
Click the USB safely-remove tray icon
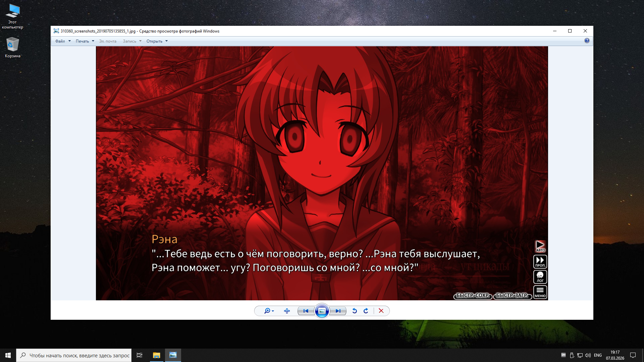572,355
